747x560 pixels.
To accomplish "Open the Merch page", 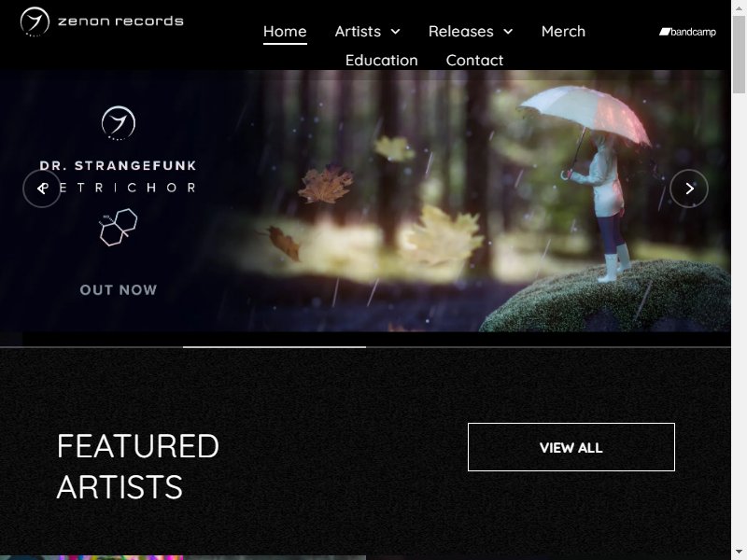I will pyautogui.click(x=563, y=32).
